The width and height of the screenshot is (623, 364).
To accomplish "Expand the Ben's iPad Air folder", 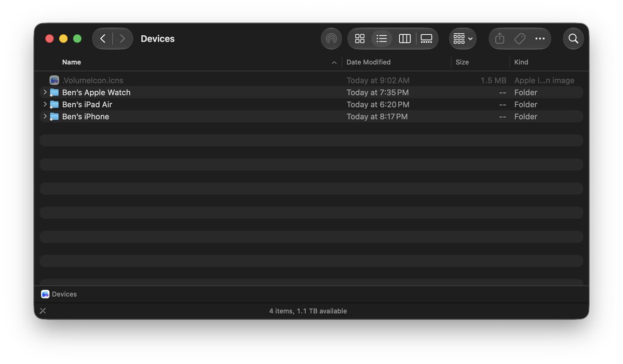I will [x=45, y=104].
